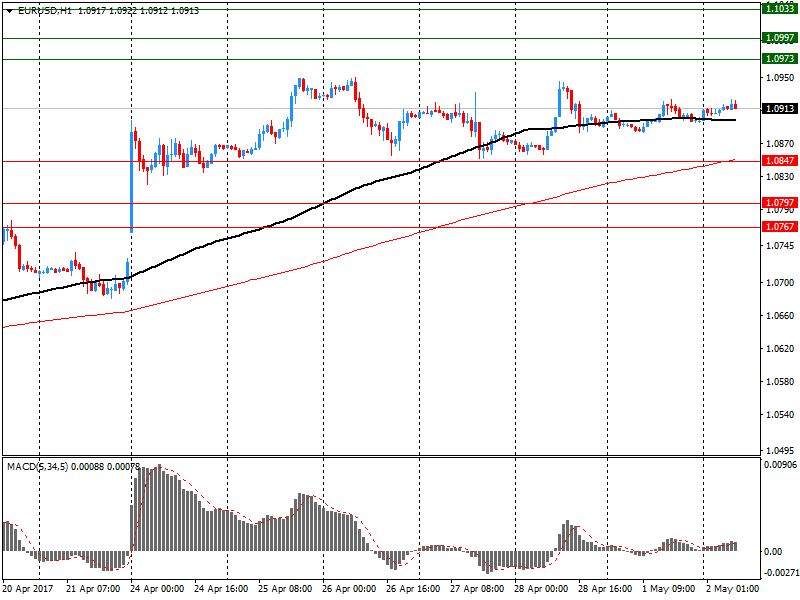Click the 20 Apr 2017 time axis label
The image size is (800, 600).
(x=28, y=589)
